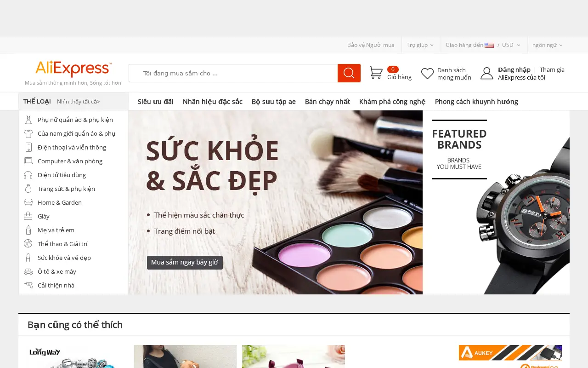The width and height of the screenshot is (588, 368).
Task: Click the user account avatar icon
Action: click(x=486, y=73)
